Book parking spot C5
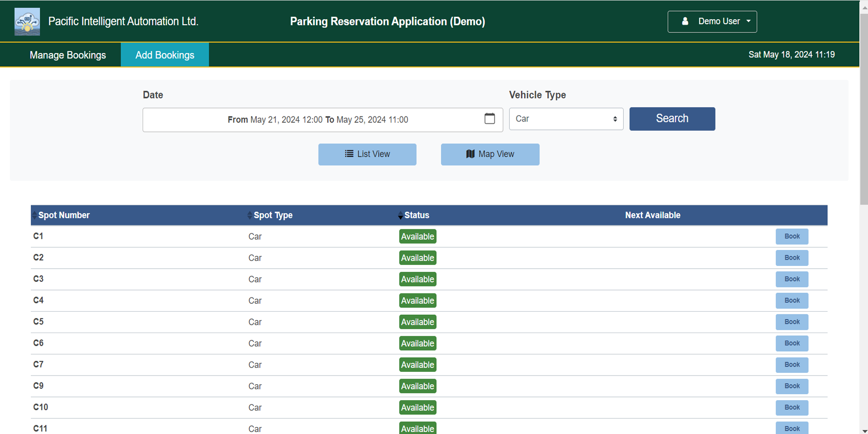868x434 pixels. 792,322
